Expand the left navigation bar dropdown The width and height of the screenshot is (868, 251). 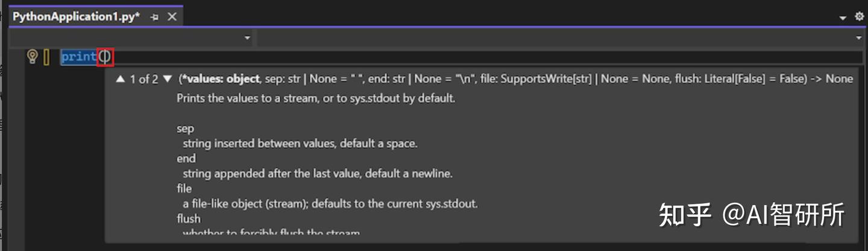coord(247,38)
